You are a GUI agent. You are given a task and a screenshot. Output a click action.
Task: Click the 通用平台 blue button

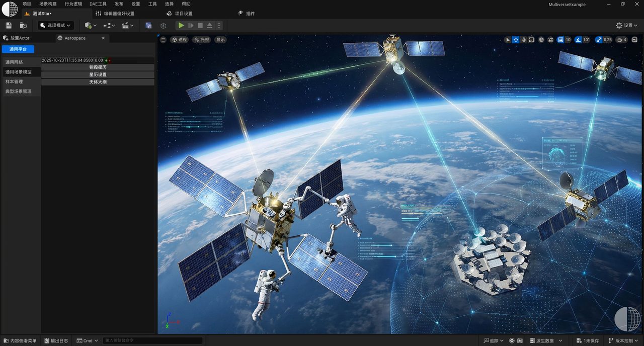[18, 49]
